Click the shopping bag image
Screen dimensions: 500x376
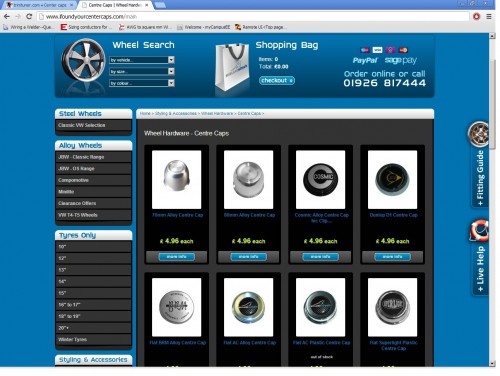(232, 67)
